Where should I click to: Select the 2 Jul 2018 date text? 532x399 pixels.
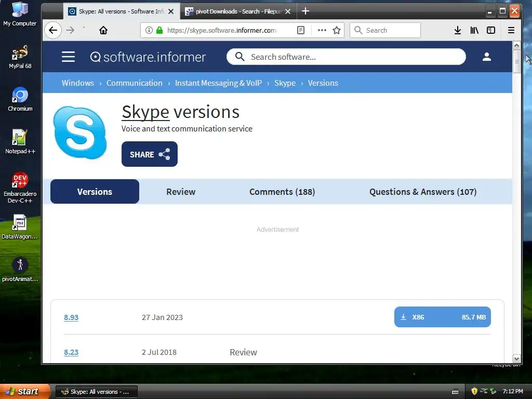(x=159, y=352)
